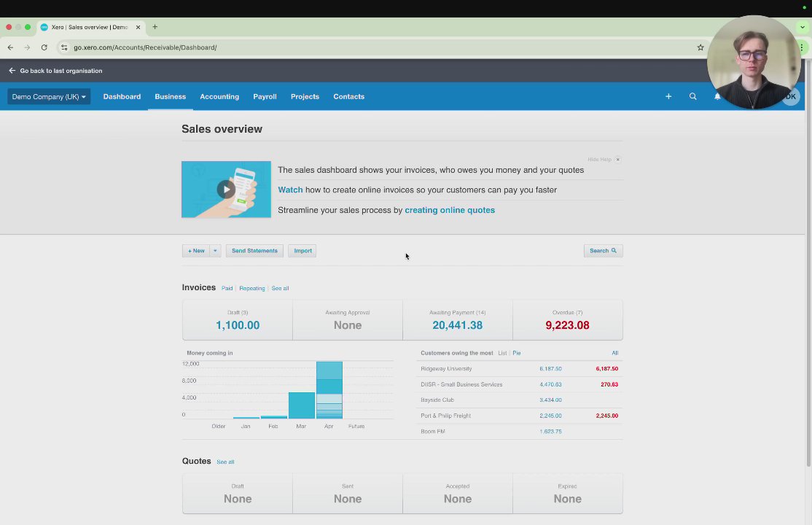The image size is (812, 525).
Task: Expand the New invoice dropdown arrow
Action: (216, 251)
